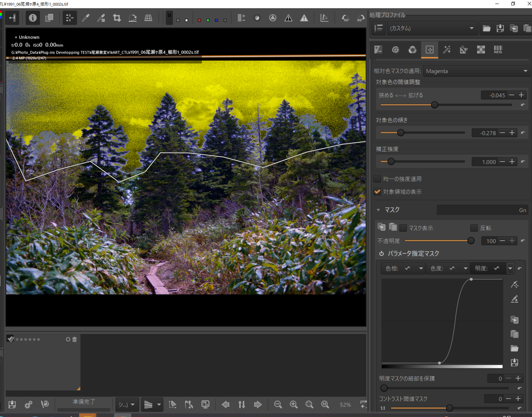Click the zoom in magnifier icon
The height and width of the screenshot is (417, 532).
click(x=294, y=405)
